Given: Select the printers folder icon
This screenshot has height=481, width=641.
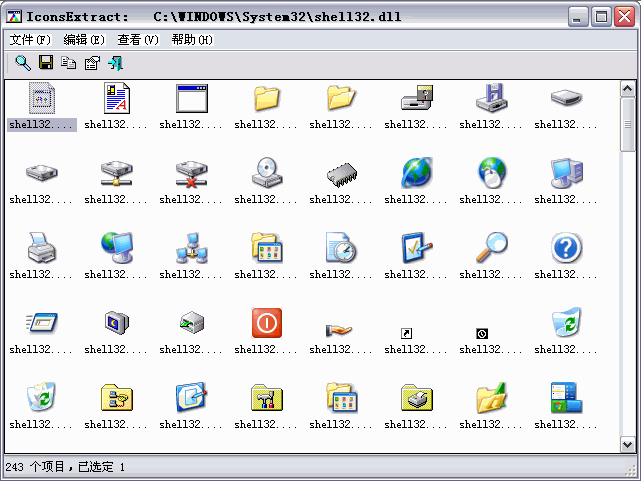Looking at the screenshot, I should pyautogui.click(x=417, y=397).
